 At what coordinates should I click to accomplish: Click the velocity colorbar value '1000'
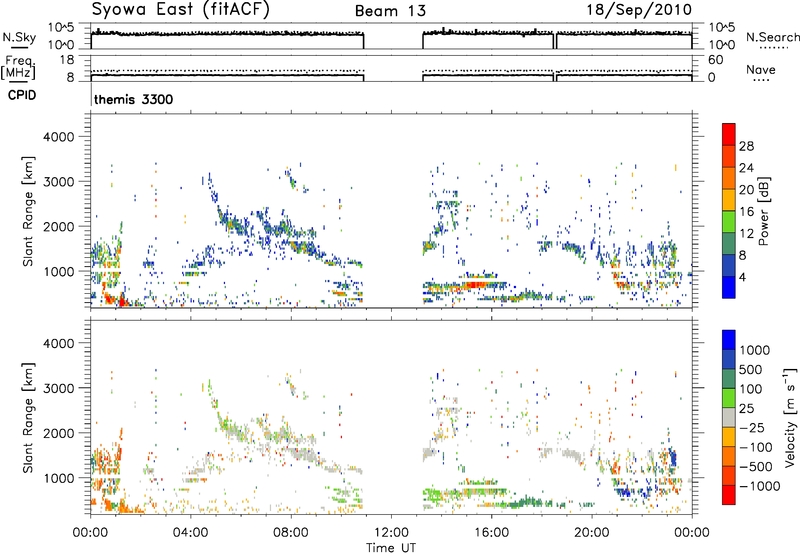coord(755,350)
